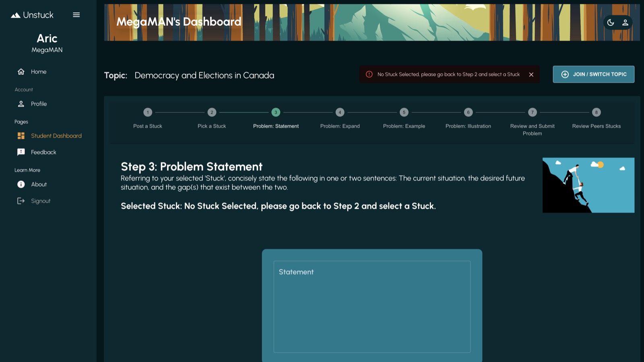Click the Join / Switch Topic button
Viewport: 644px width, 362px height.
(594, 74)
